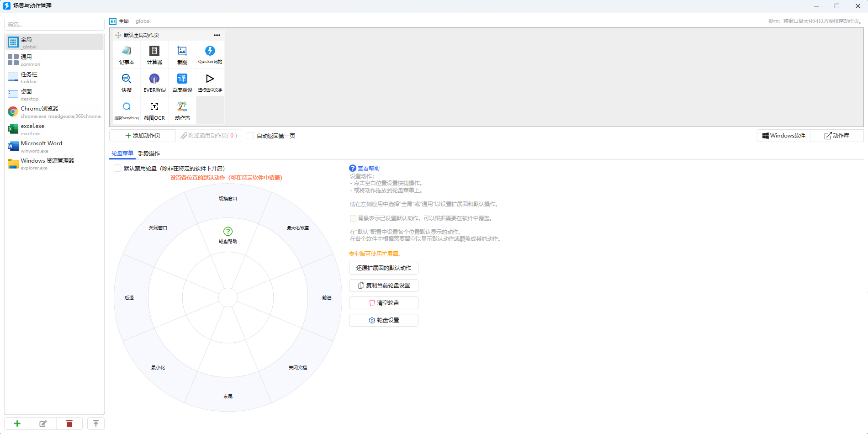
Task: Select the 截图OCR action icon
Action: [x=154, y=107]
